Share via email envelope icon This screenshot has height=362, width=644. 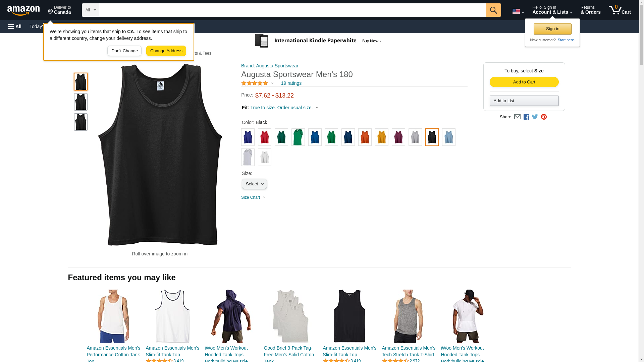pos(517,117)
